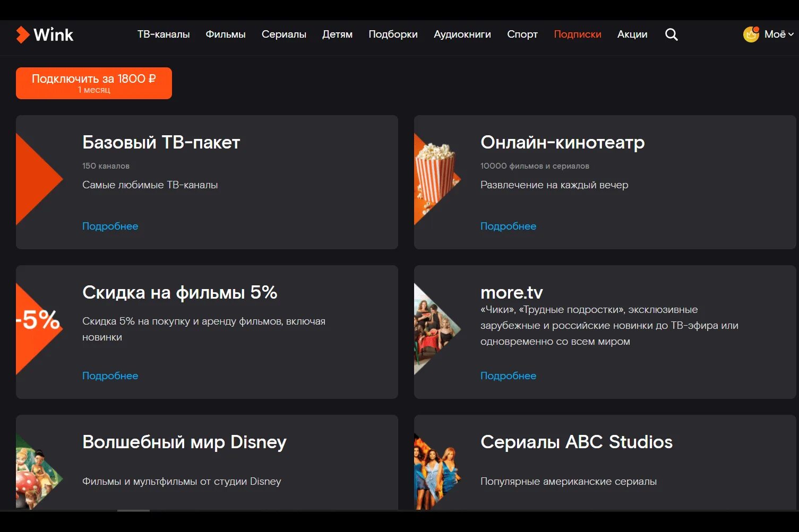Click the Онлайн-кинотеатр title

point(562,142)
